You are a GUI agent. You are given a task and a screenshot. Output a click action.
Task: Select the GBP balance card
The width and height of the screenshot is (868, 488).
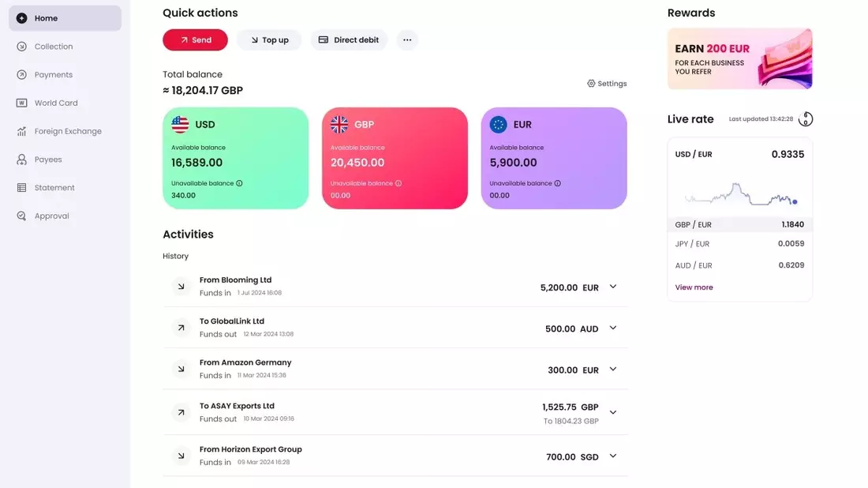click(395, 159)
